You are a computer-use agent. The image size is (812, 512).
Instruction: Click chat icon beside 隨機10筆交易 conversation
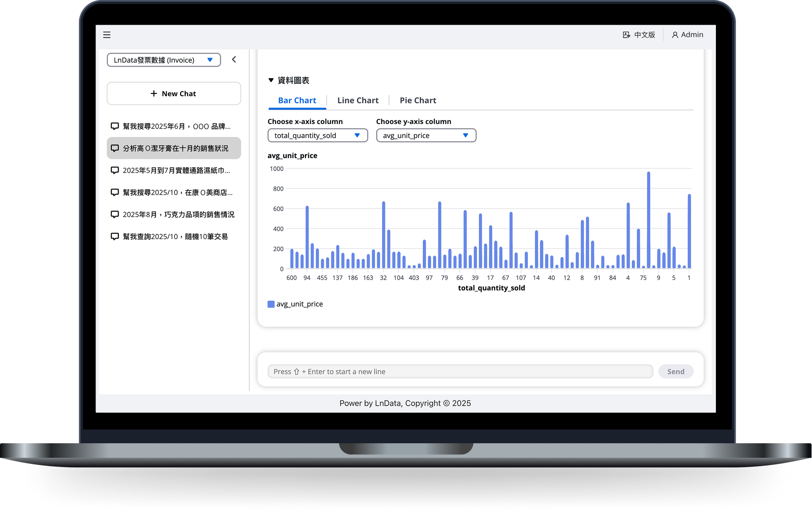click(115, 236)
